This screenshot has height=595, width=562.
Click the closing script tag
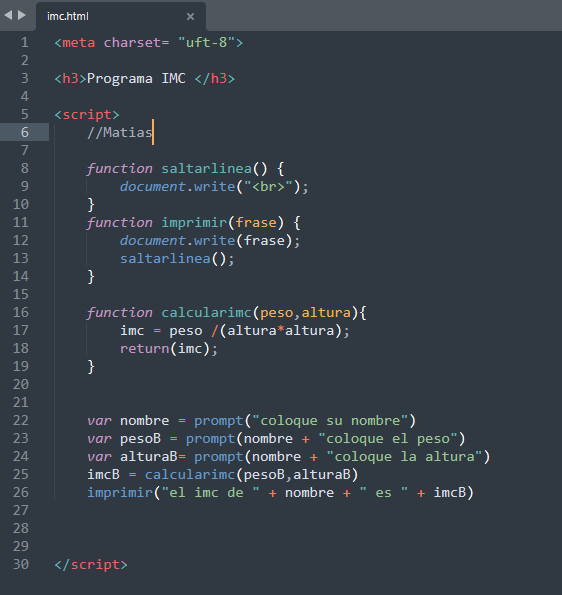coord(91,565)
